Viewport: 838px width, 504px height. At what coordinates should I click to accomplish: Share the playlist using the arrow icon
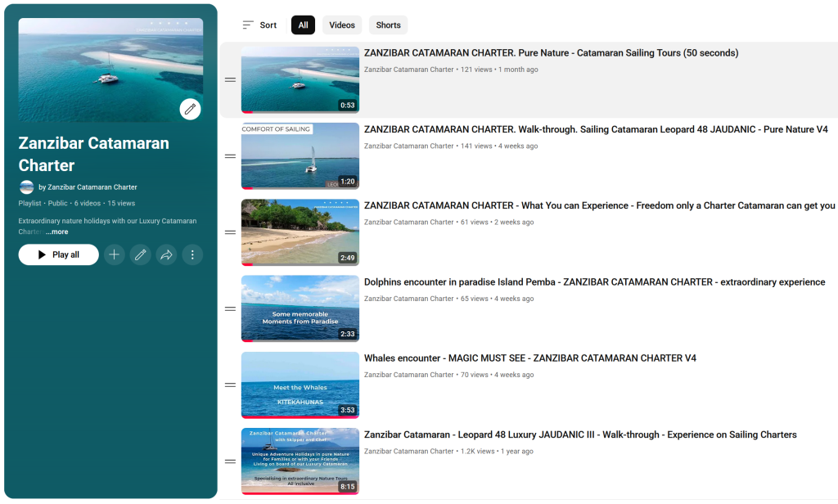pyautogui.click(x=166, y=255)
